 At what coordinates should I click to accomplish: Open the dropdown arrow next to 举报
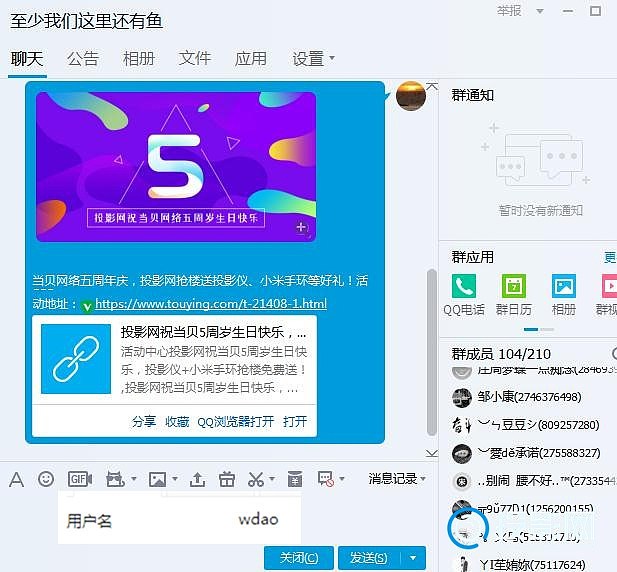point(540,11)
